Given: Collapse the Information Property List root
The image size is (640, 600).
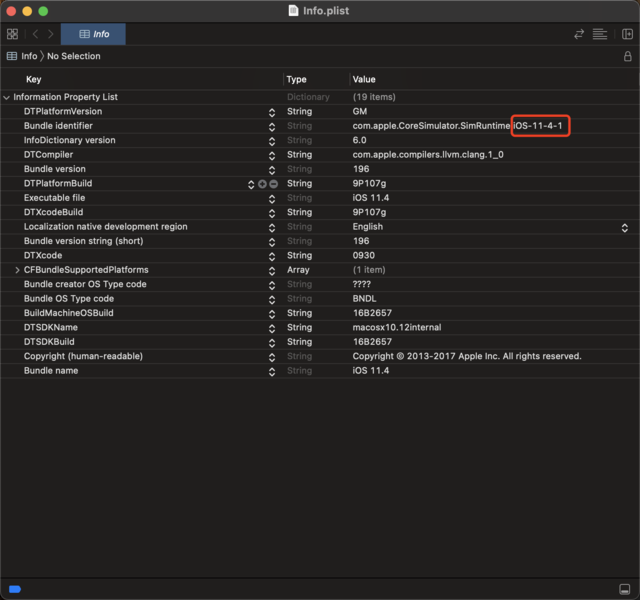Looking at the screenshot, I should (7, 98).
